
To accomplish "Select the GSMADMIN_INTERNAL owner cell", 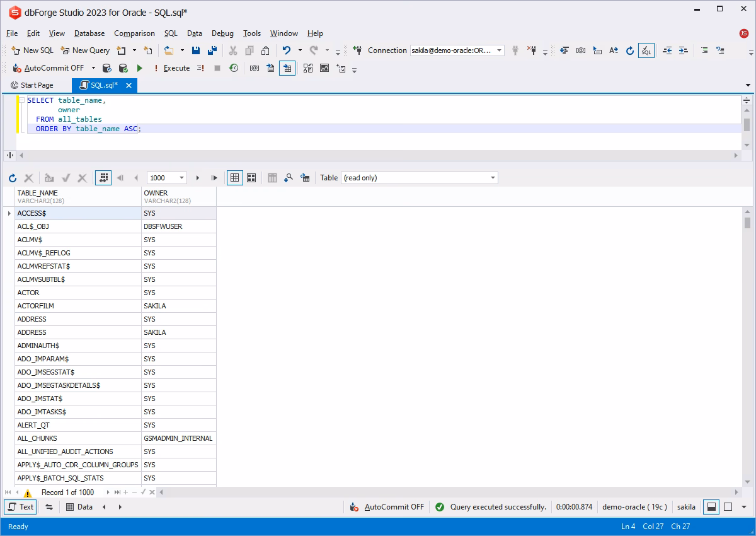I will (179, 438).
